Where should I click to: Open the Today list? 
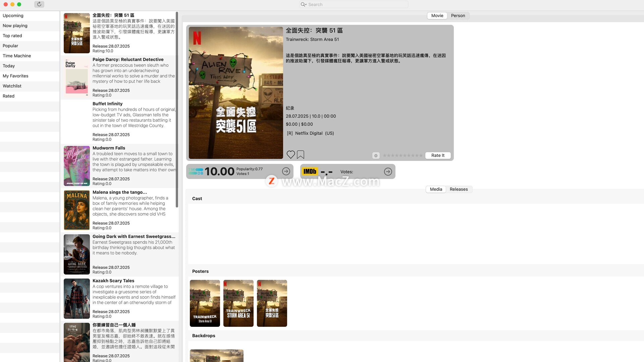30,66
